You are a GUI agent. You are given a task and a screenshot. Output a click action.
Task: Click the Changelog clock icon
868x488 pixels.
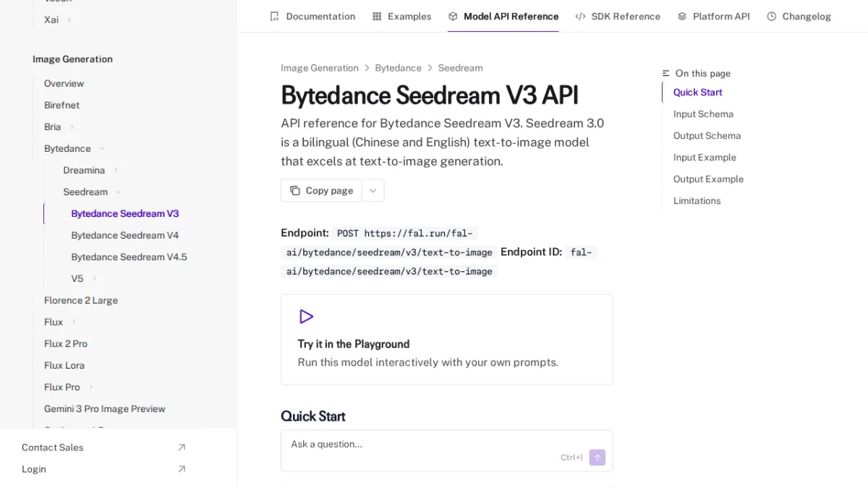[772, 16]
